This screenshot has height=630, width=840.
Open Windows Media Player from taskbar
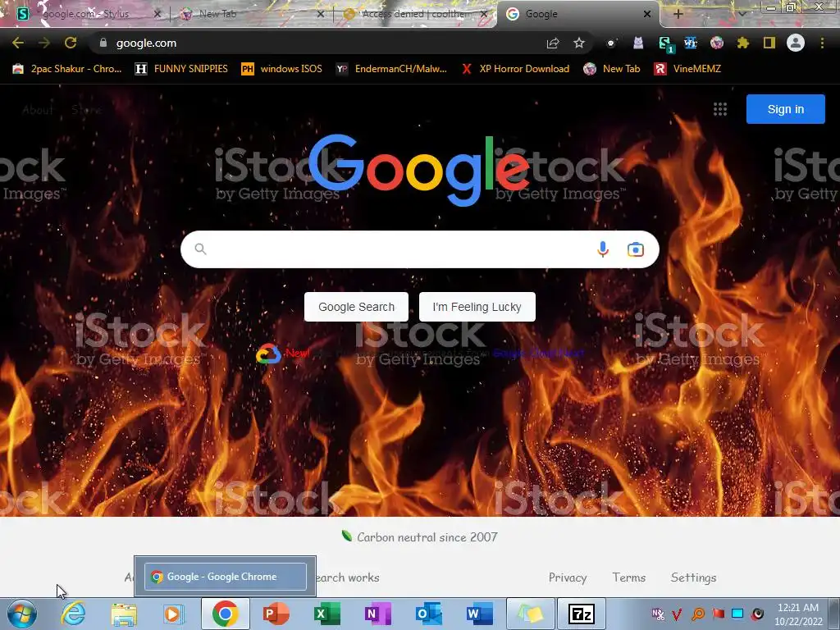(174, 614)
